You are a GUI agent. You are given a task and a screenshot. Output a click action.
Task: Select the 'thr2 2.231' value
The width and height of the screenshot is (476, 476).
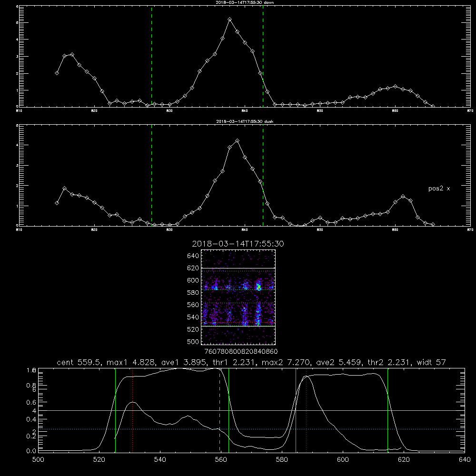[x=389, y=362]
